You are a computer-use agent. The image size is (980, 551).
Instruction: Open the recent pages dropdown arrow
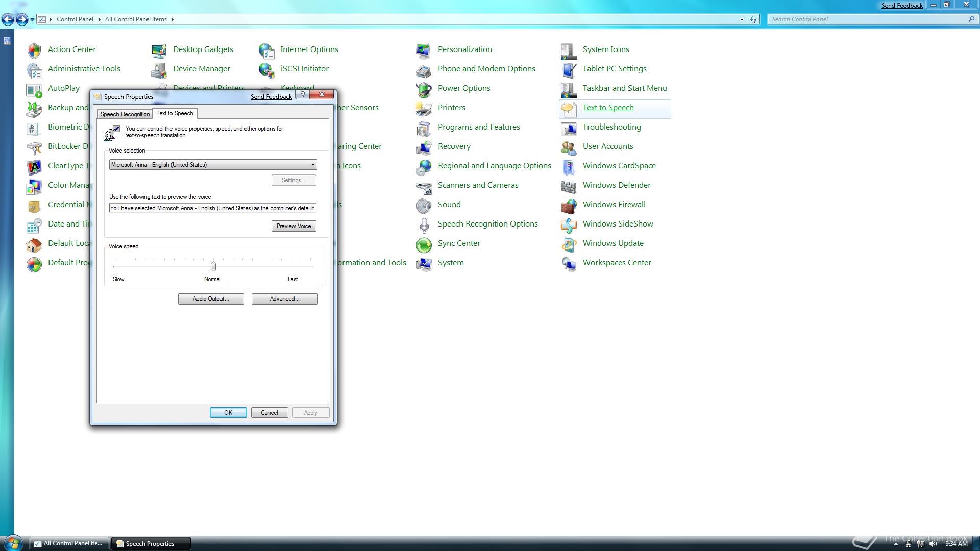[32, 19]
